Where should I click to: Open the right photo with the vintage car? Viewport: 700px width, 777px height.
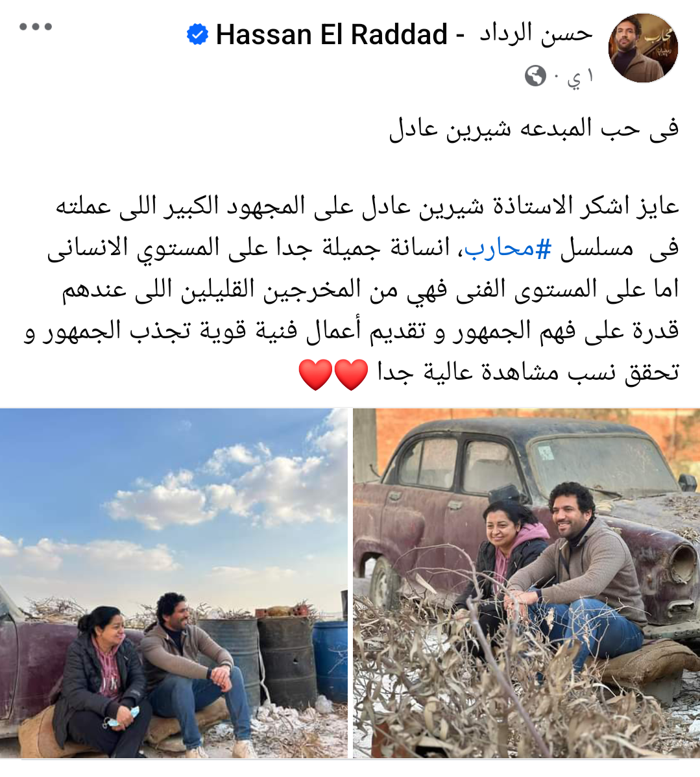526,583
